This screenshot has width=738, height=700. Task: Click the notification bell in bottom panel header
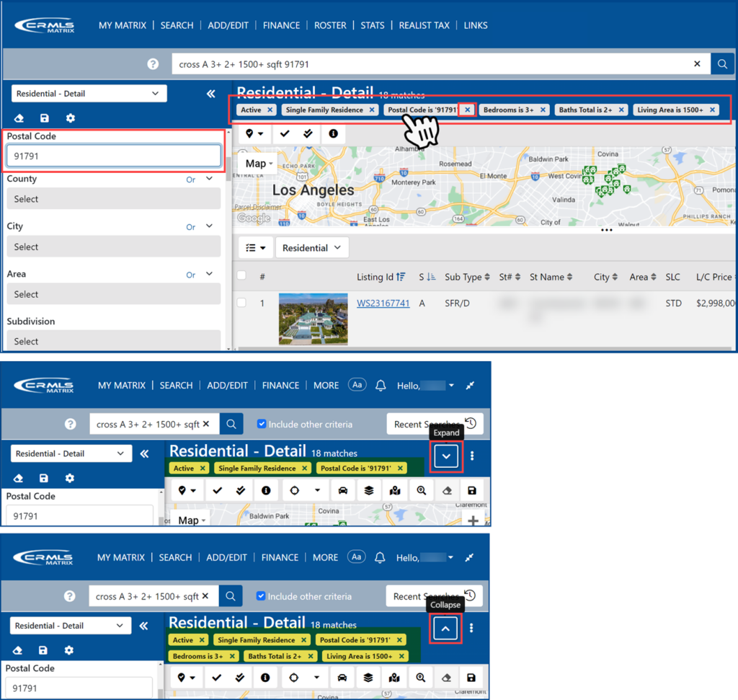381,557
